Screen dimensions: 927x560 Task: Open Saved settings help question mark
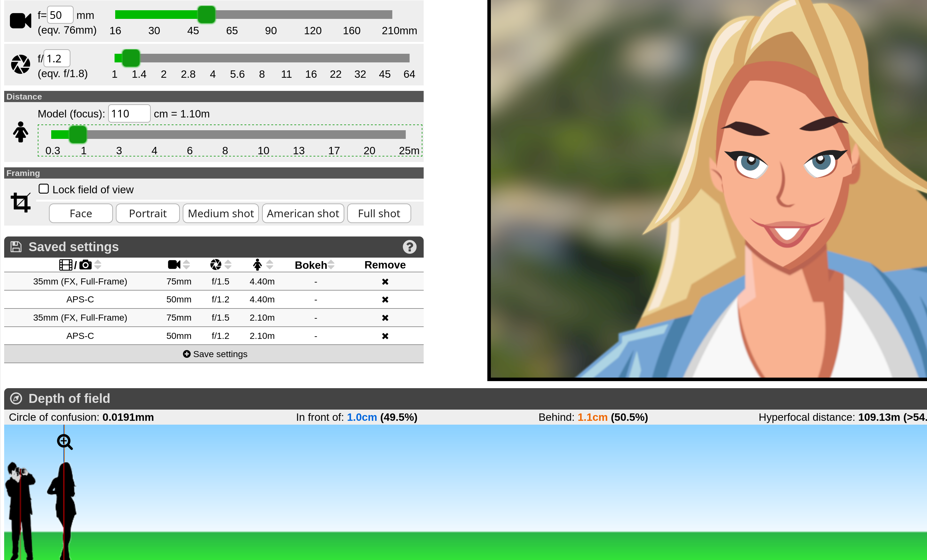click(409, 247)
